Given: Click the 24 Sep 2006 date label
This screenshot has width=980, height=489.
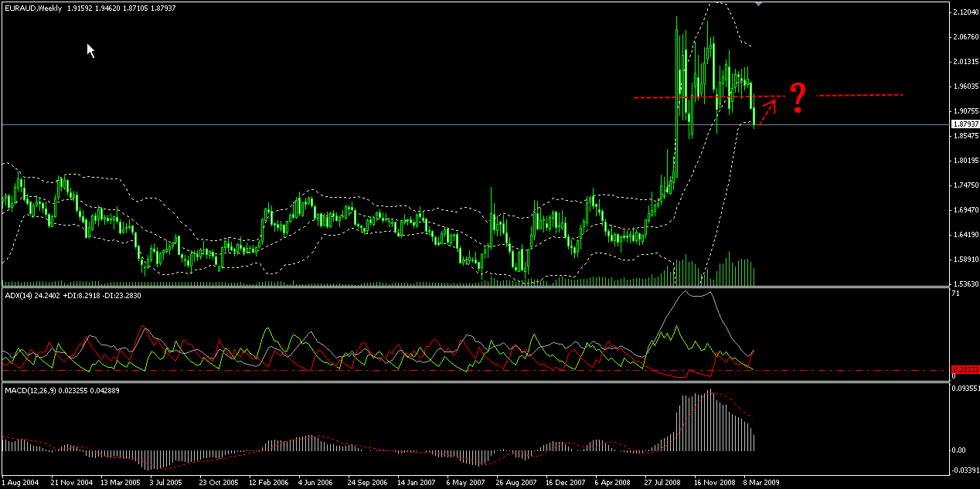Looking at the screenshot, I should (368, 482).
